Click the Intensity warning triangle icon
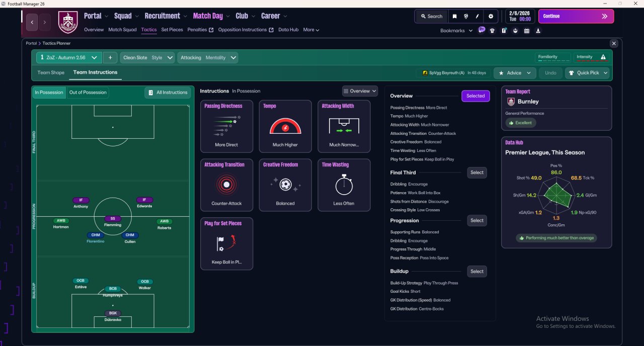644x346 pixels. [603, 57]
